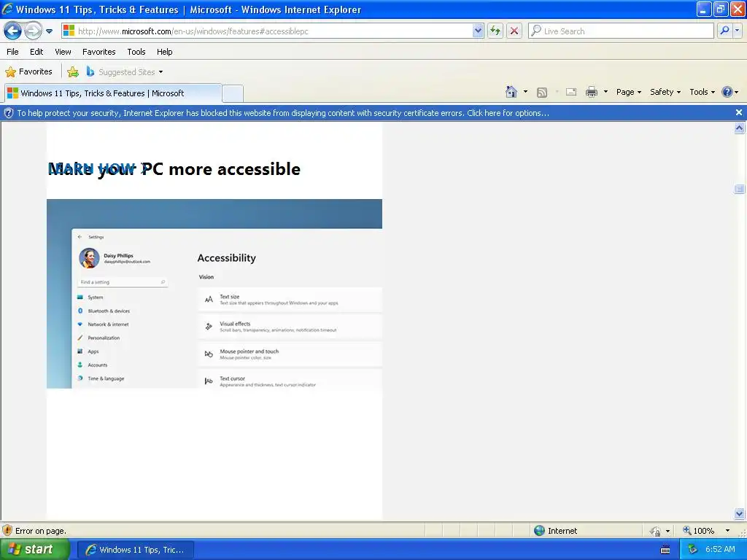Click the Internet zone globe icon
The width and height of the screenshot is (747, 560).
pyautogui.click(x=539, y=531)
